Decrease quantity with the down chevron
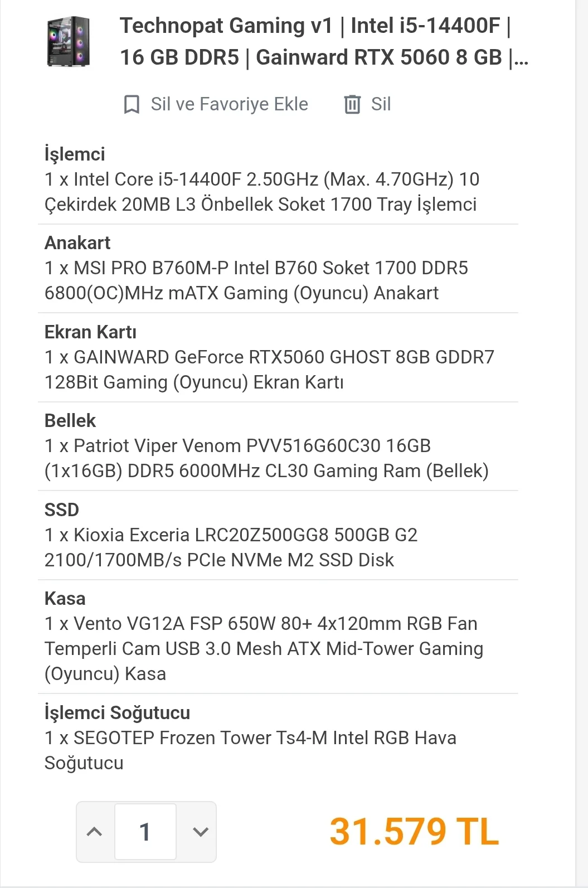This screenshot has height=888, width=588. pyautogui.click(x=200, y=832)
